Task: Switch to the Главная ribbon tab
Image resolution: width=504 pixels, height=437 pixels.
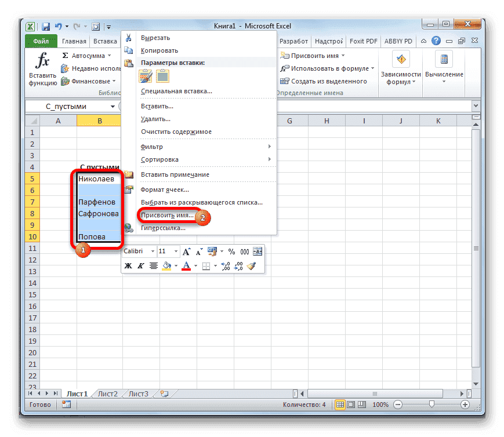Action: coord(75,41)
